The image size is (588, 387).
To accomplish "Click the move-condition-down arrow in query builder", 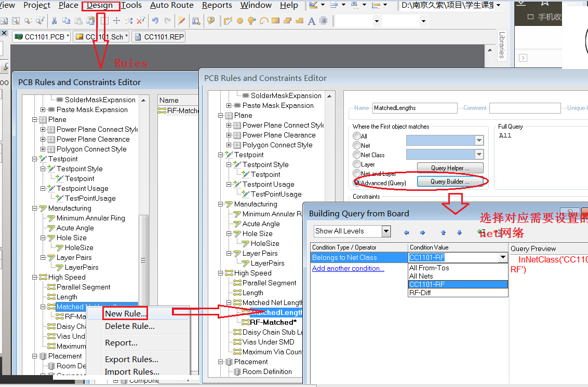I will (x=459, y=232).
